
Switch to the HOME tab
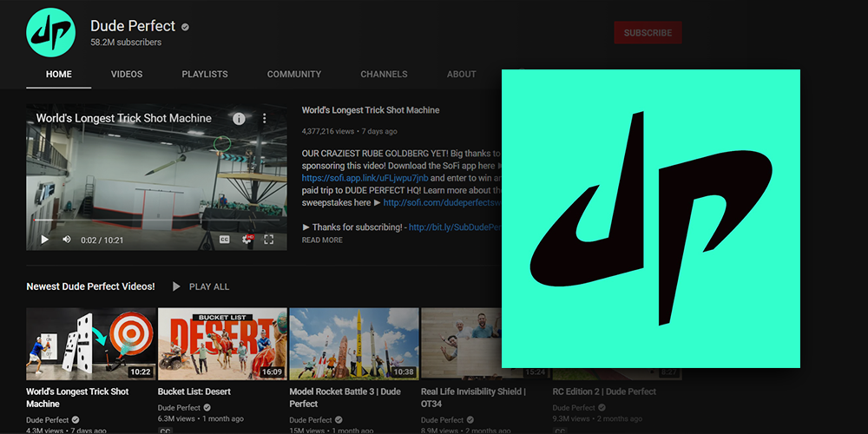coord(59,74)
